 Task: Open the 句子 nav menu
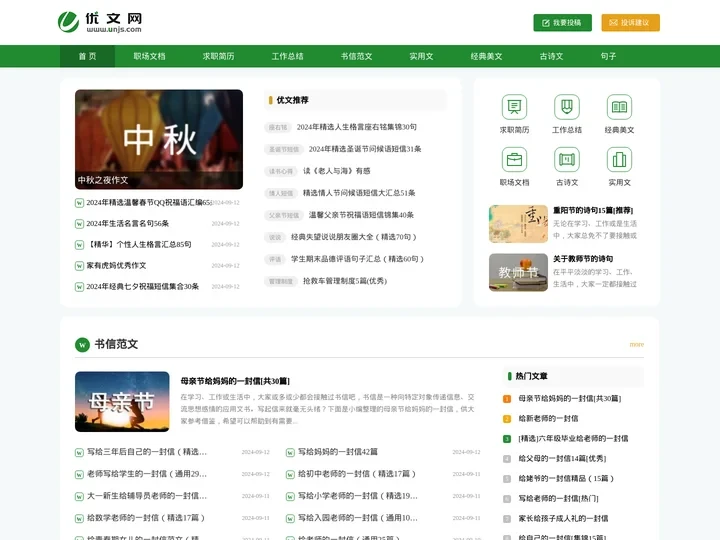click(608, 56)
